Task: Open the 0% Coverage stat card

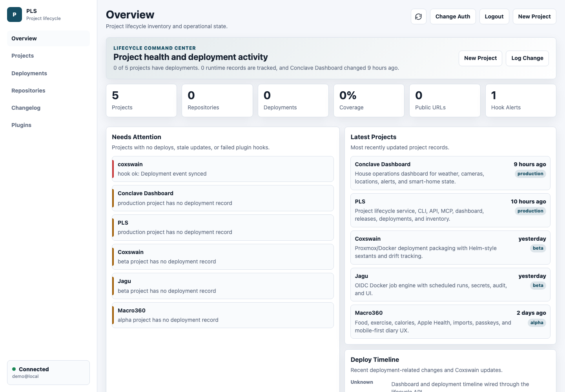Action: (369, 100)
